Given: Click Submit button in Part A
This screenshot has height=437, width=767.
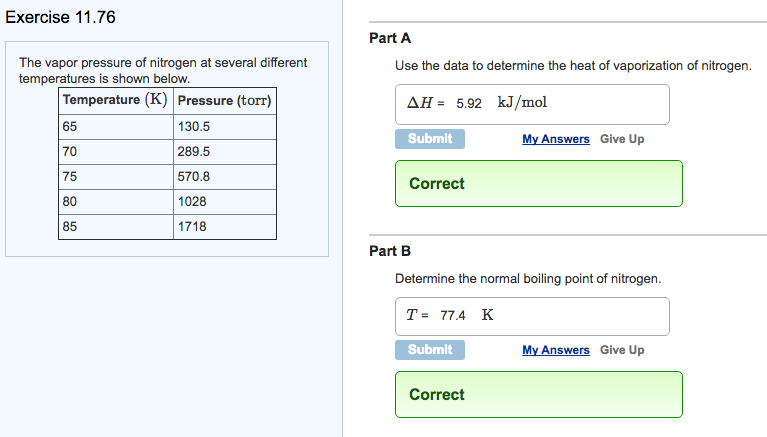Looking at the screenshot, I should [x=430, y=139].
